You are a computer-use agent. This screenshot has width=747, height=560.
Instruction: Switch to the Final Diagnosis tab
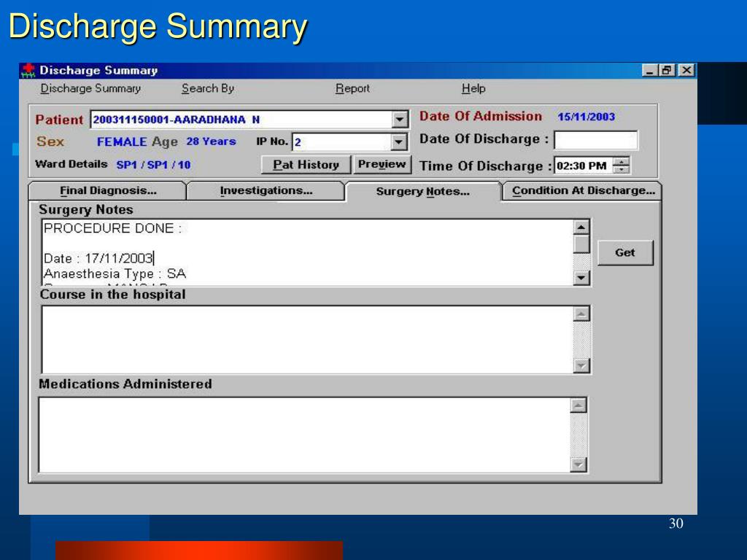pyautogui.click(x=108, y=190)
